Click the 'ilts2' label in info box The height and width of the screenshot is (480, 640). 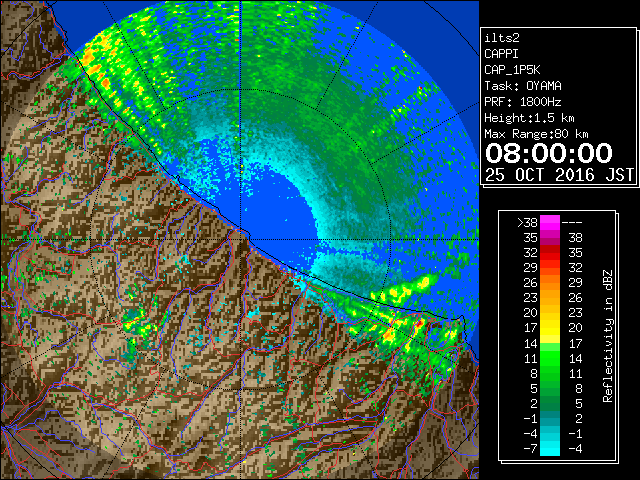[502, 38]
